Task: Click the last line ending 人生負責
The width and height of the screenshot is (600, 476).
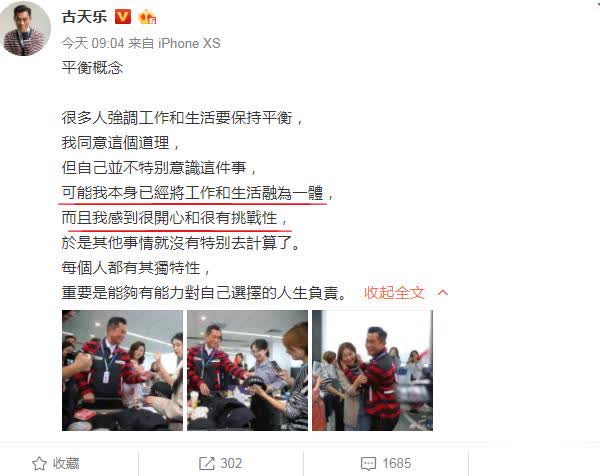Action: coord(204,293)
